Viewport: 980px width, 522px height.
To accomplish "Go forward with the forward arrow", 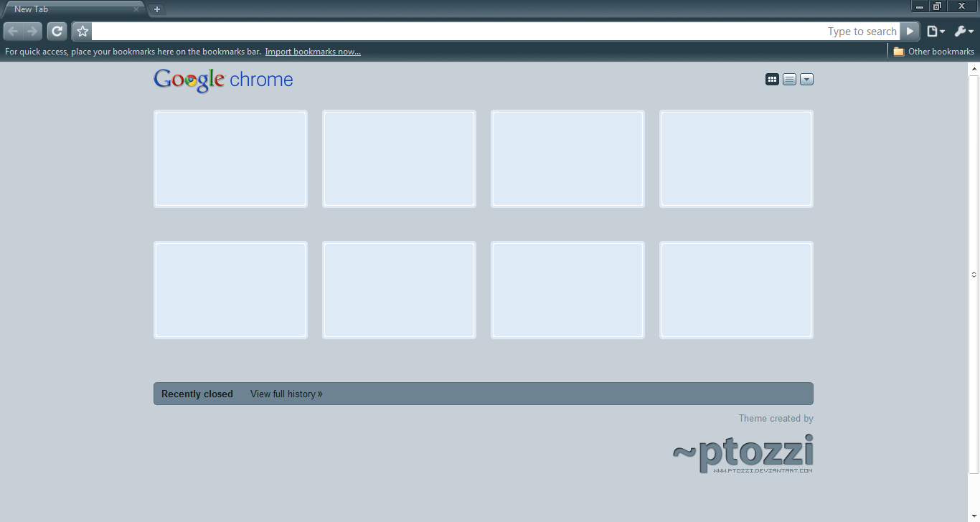I will pyautogui.click(x=33, y=32).
